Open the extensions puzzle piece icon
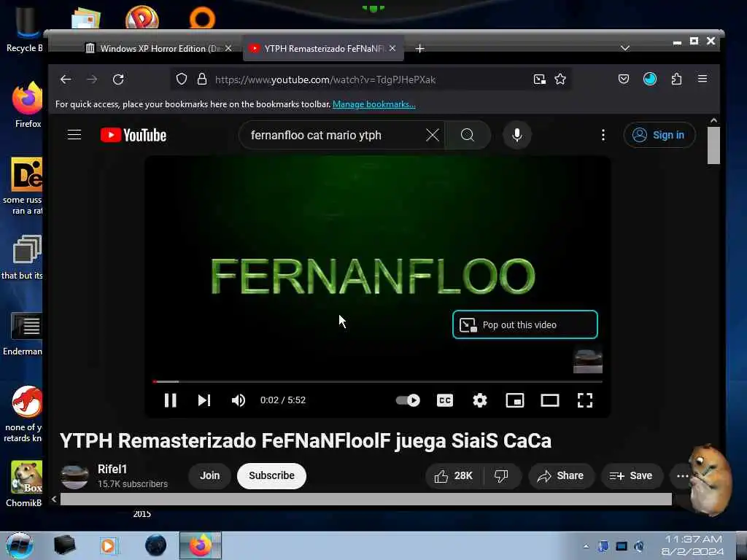The image size is (747, 560). coord(676,79)
